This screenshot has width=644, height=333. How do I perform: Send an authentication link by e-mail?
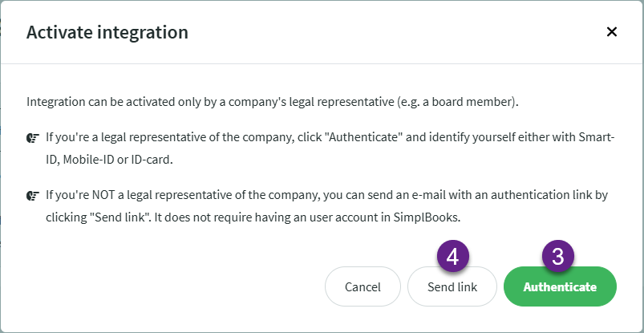click(x=452, y=286)
